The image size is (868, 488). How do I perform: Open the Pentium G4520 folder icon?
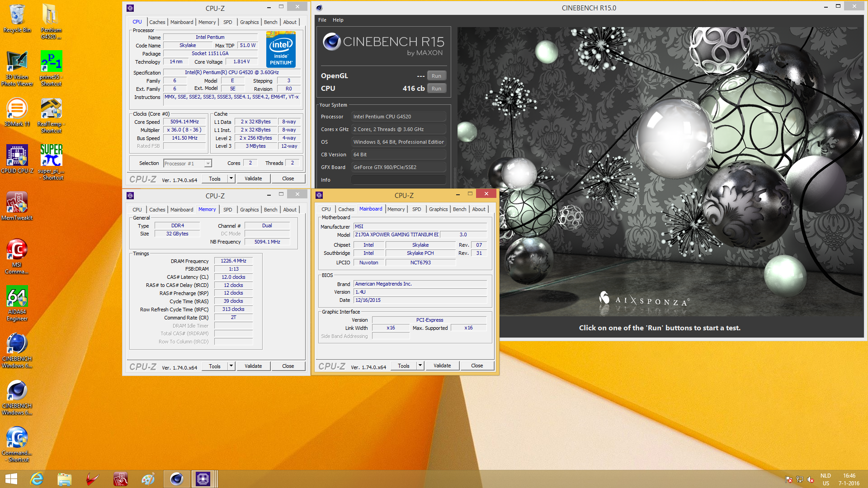tap(51, 21)
